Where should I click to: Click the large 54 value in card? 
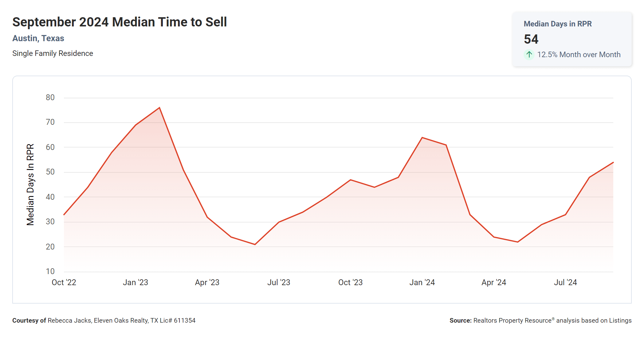point(531,39)
